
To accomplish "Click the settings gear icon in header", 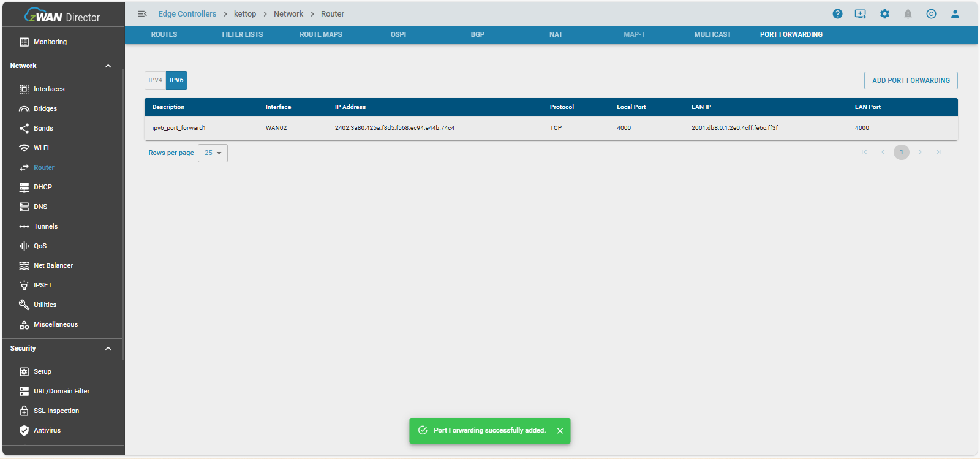I will click(x=884, y=14).
